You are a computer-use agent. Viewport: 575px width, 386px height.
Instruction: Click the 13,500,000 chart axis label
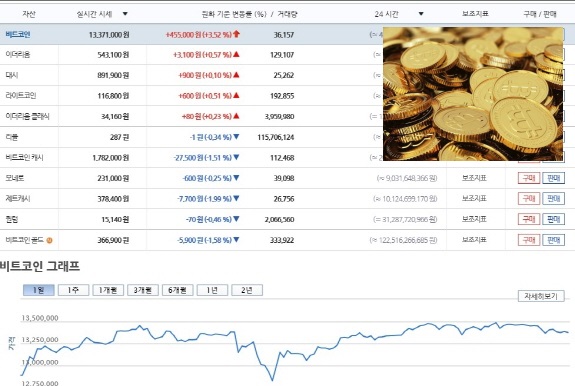[40, 318]
